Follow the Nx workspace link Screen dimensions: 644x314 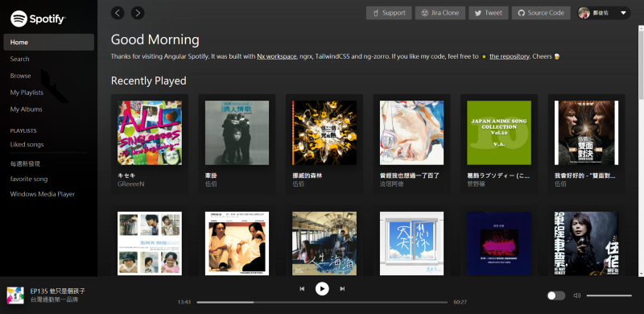pos(277,56)
